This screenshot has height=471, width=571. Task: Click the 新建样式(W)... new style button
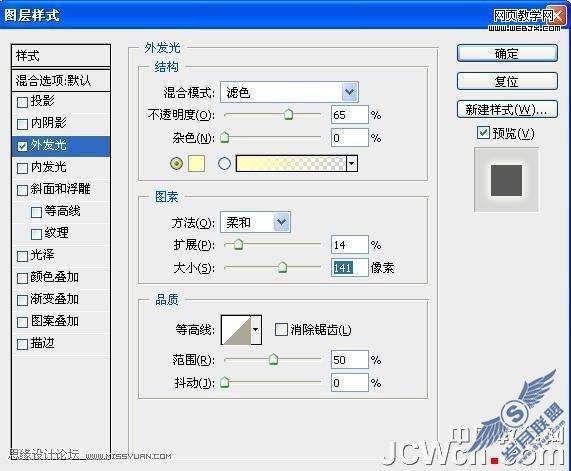[x=507, y=109]
